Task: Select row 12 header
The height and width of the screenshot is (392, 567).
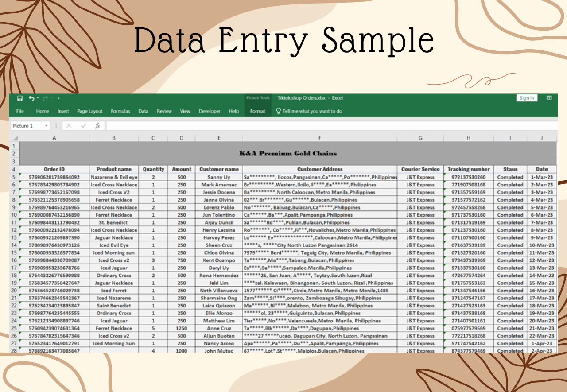Action: pyautogui.click(x=14, y=230)
